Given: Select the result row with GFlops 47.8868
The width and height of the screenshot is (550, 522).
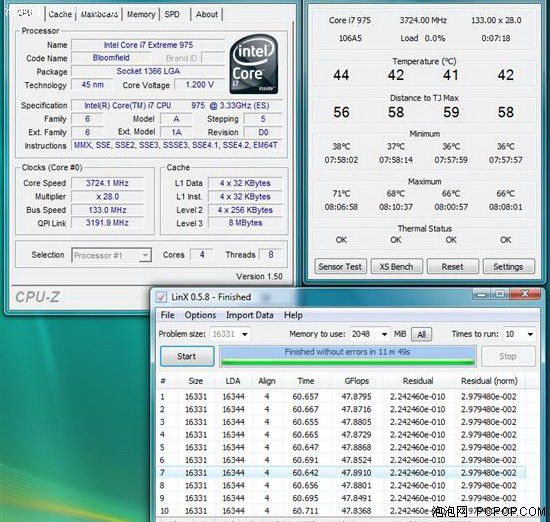Looking at the screenshot, I should click(x=342, y=447).
